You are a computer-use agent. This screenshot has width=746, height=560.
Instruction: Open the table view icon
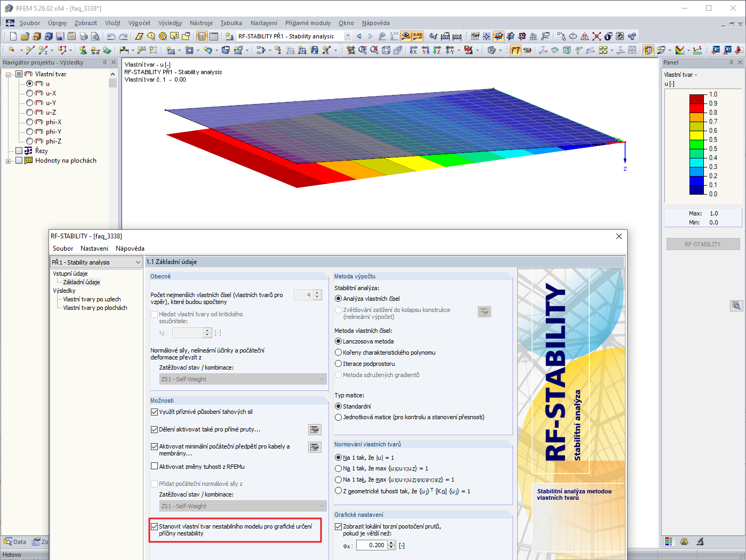(x=214, y=36)
